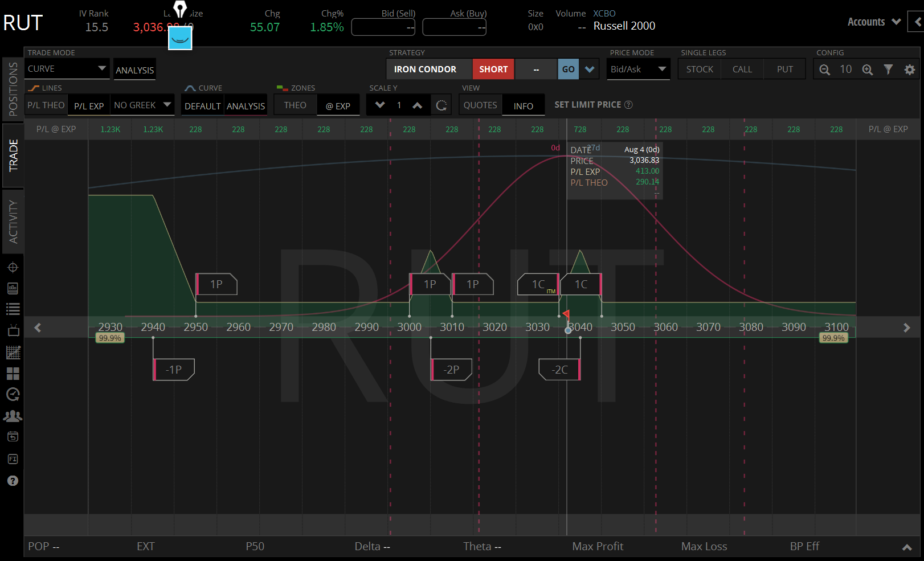Expand the GO button options chevron
Screen dimensions: 924x561
590,69
